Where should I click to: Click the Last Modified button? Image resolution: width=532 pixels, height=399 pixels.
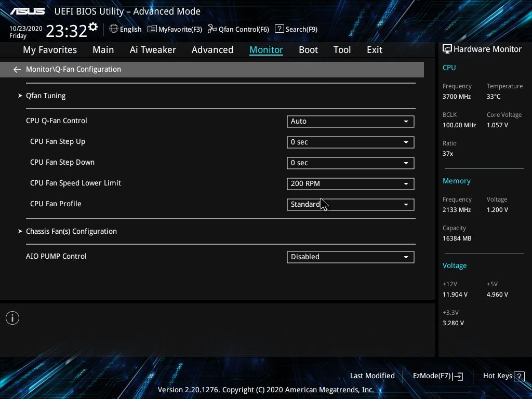372,376
